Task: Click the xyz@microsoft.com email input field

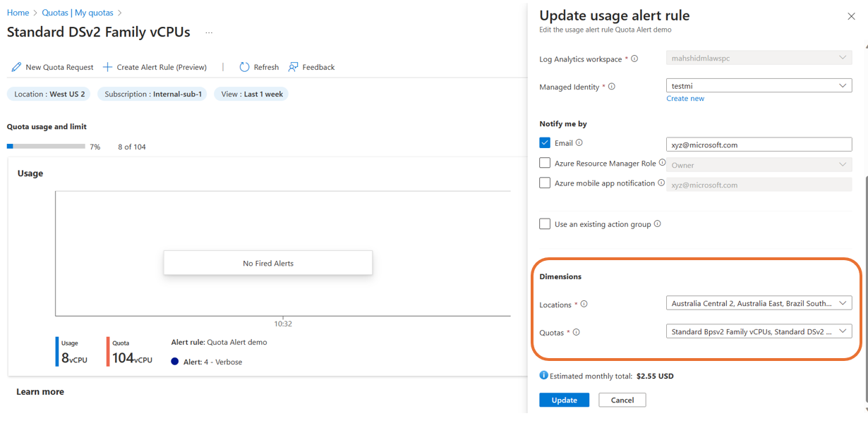Action: tap(759, 144)
